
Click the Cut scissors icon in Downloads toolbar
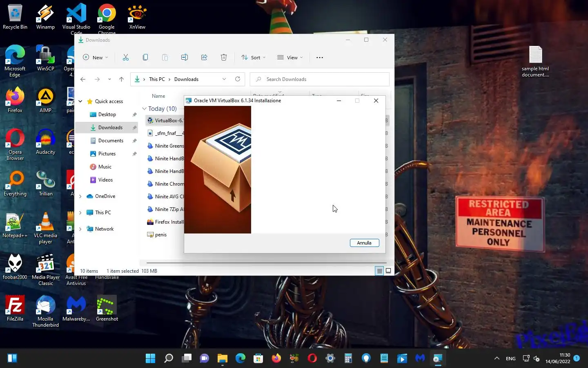(126, 57)
